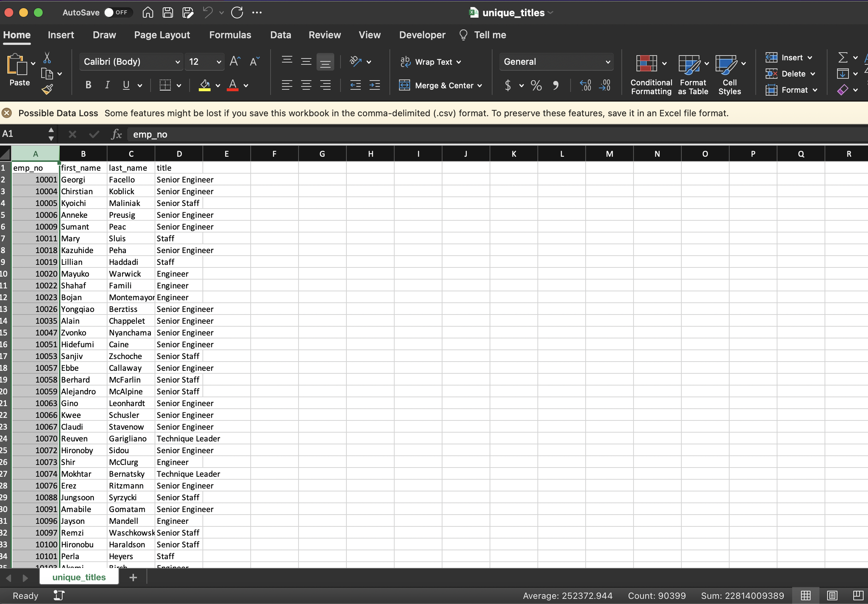This screenshot has width=868, height=604.
Task: Click the Redo circular arrow icon
Action: 237,13
